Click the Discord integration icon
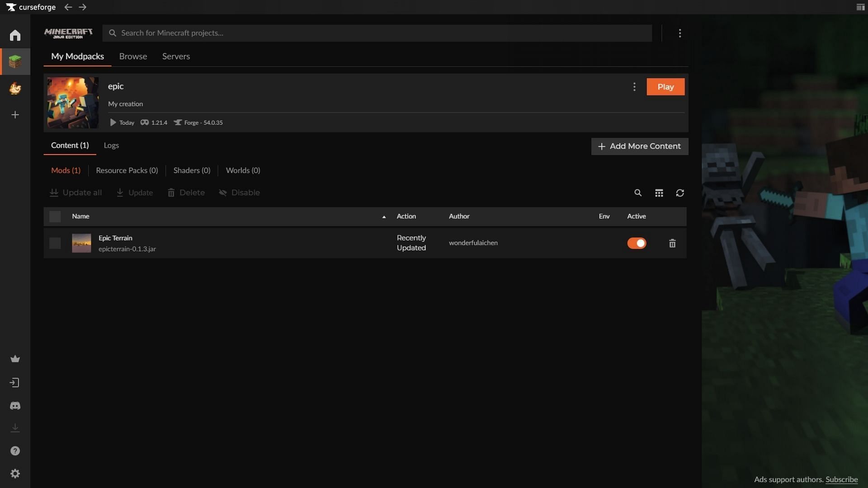Image resolution: width=868 pixels, height=488 pixels. 15,405
